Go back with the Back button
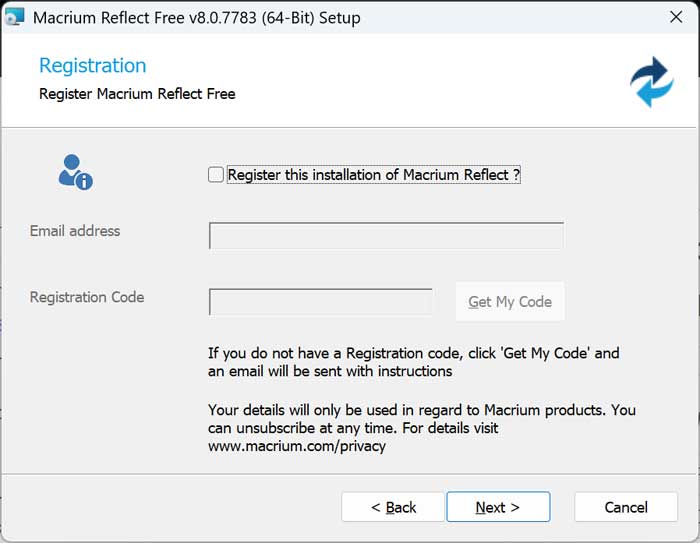 pos(393,507)
